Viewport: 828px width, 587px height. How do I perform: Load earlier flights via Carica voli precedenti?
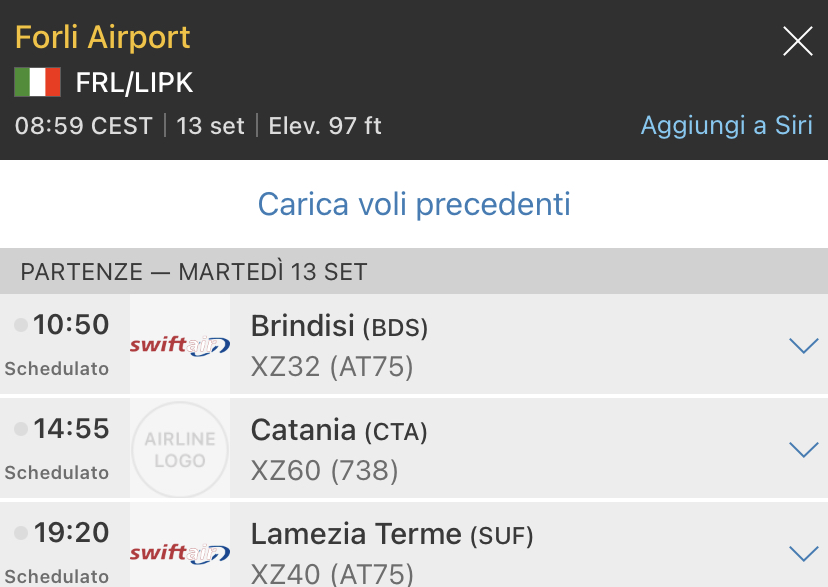[414, 204]
